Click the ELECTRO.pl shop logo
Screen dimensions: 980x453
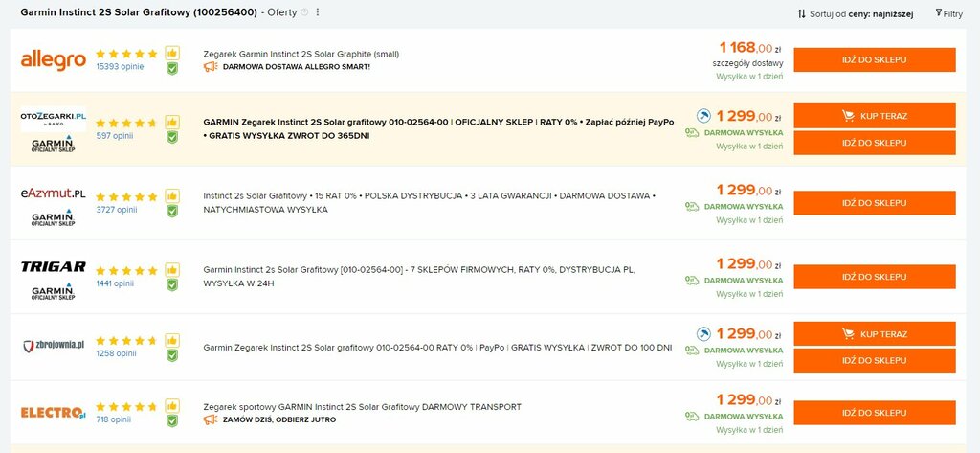[54, 413]
